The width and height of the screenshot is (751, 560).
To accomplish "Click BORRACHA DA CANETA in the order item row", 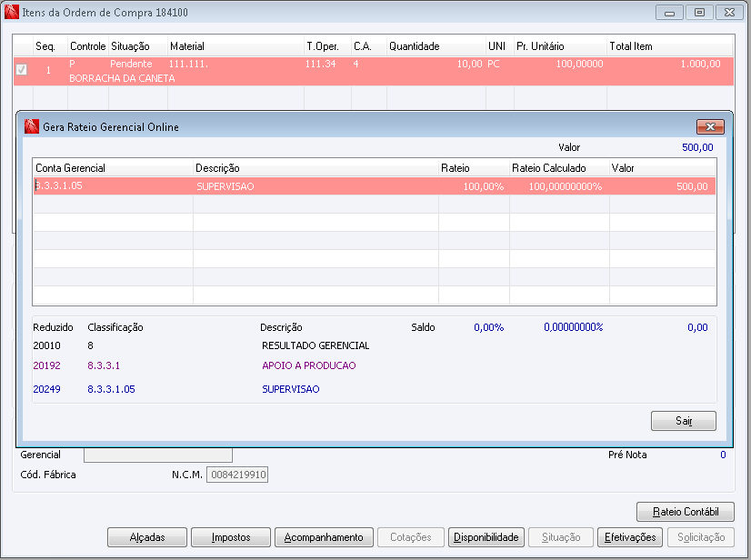I will (122, 78).
